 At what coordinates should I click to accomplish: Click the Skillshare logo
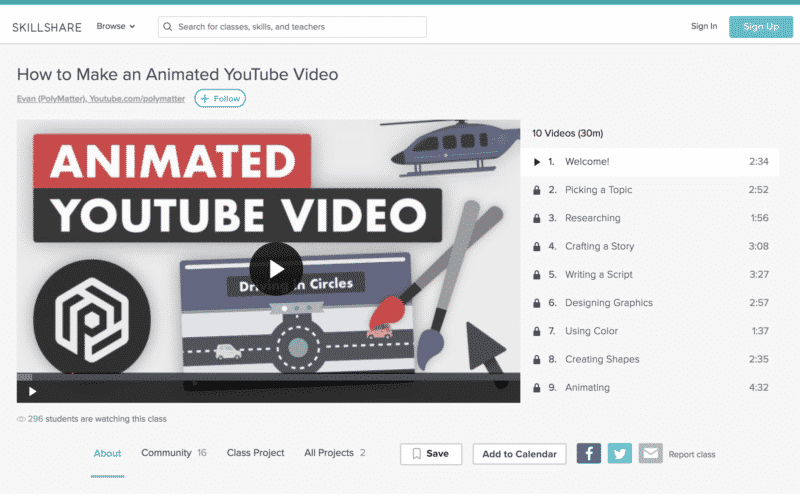pyautogui.click(x=47, y=28)
